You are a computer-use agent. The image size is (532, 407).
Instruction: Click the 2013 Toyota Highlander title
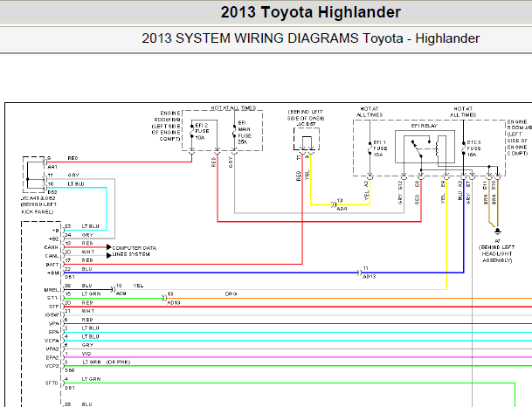pyautogui.click(x=311, y=12)
